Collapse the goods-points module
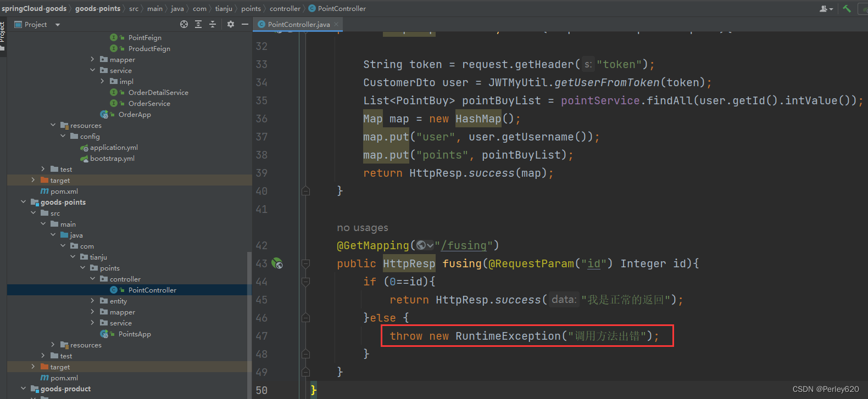Viewport: 868px width, 399px height. 23,202
